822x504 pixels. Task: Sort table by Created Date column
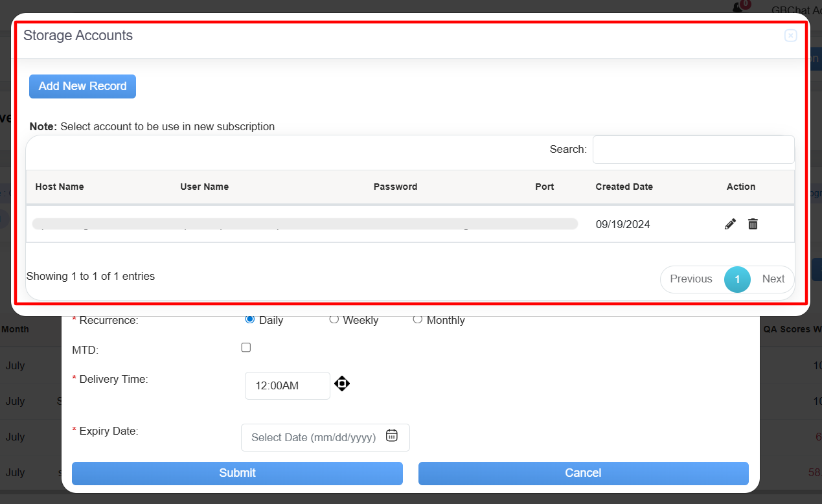624,187
